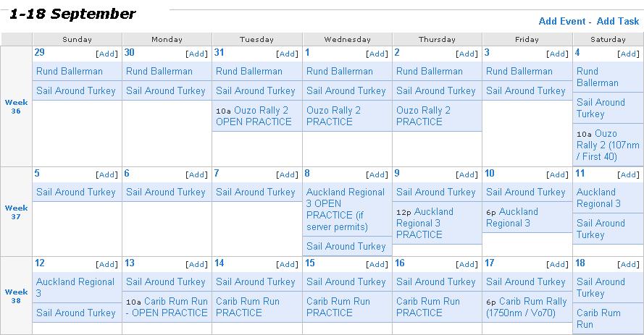Screen dimensions: 644x335
Task: Click Add on Monday the 13th
Action: click(x=197, y=265)
